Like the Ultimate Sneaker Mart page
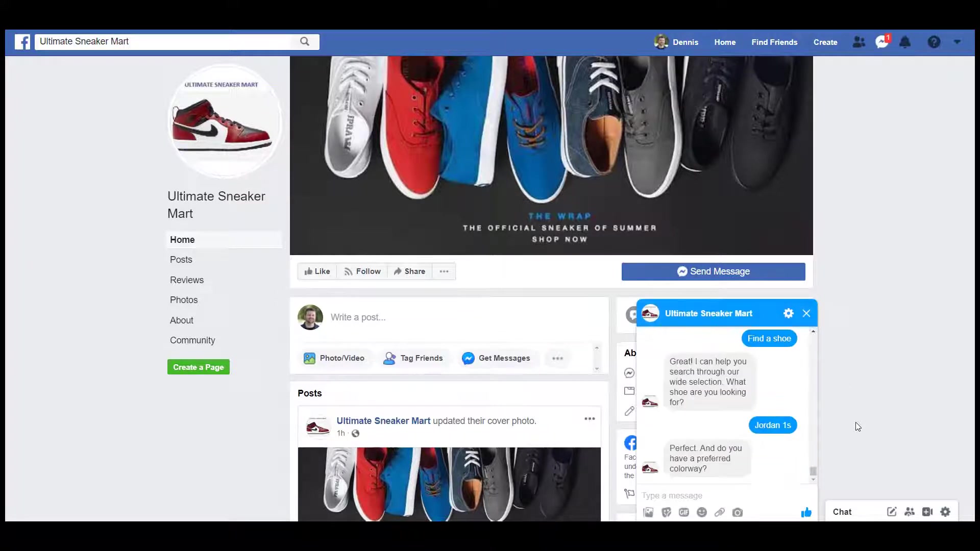The width and height of the screenshot is (980, 551). (x=317, y=271)
